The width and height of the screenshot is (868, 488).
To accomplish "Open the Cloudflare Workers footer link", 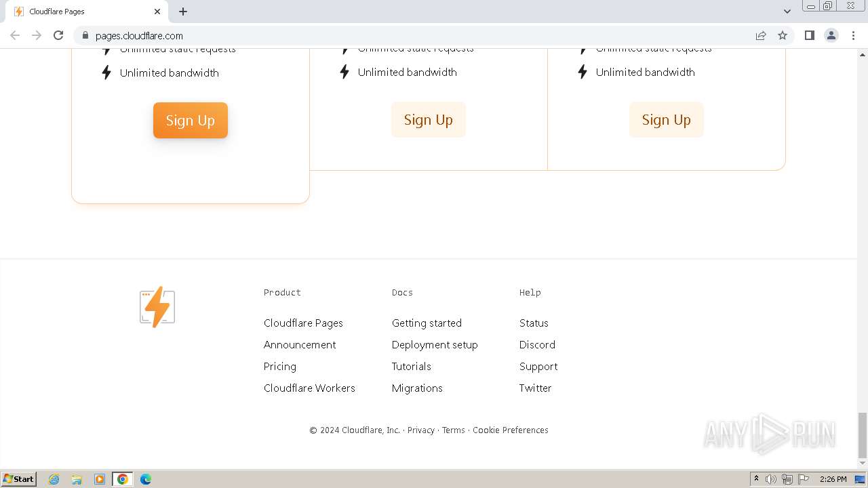I will pyautogui.click(x=309, y=388).
